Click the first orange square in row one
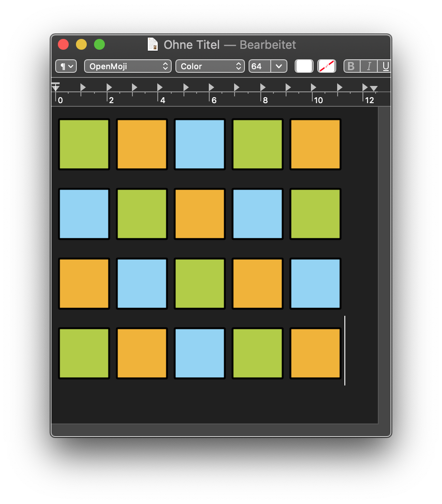The width and height of the screenshot is (442, 504). 142,144
